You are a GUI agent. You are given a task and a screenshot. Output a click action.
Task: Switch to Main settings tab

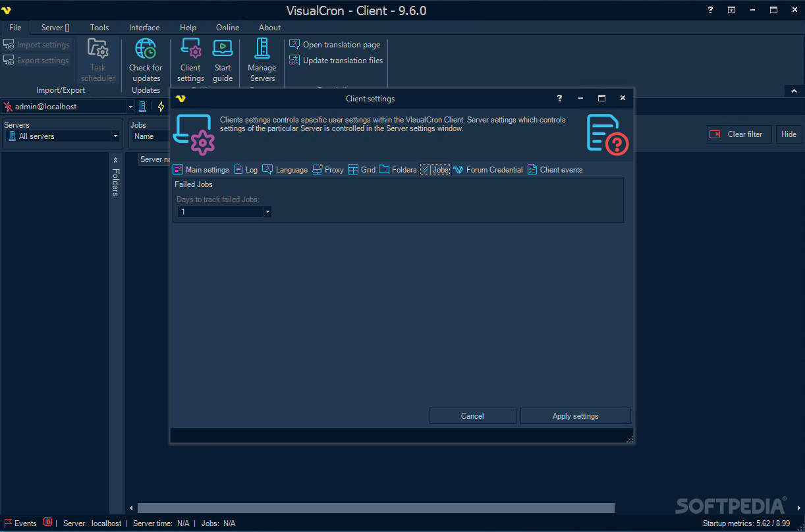[x=201, y=170]
